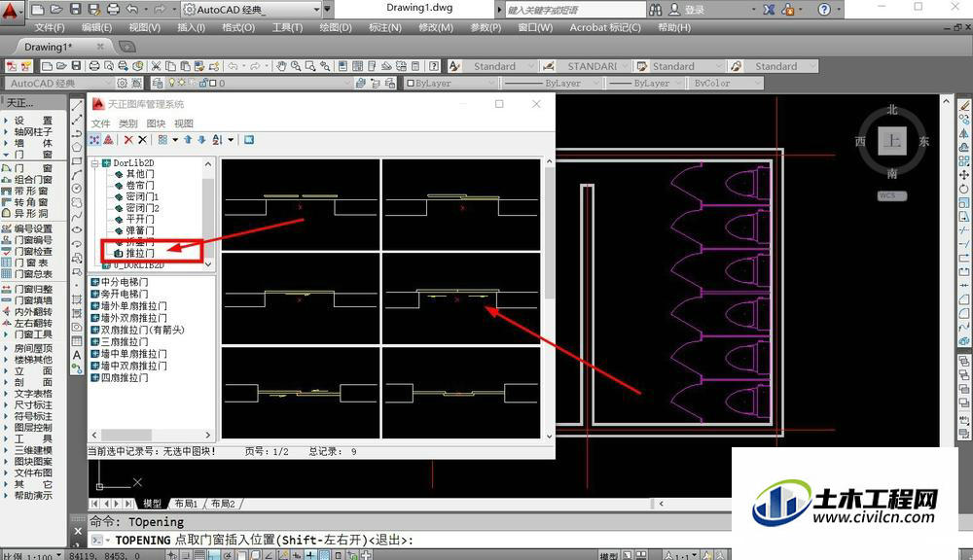Switch to the 模型 model tab
This screenshot has width=973, height=560.
[152, 504]
